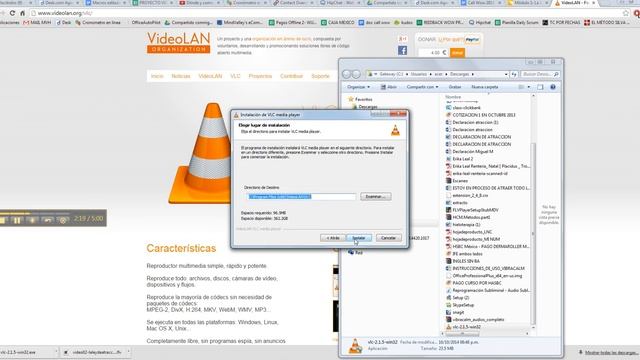Viewport: 640px width, 360px height.
Task: Click the Explorer horizontal scrollbar
Action: (462, 334)
